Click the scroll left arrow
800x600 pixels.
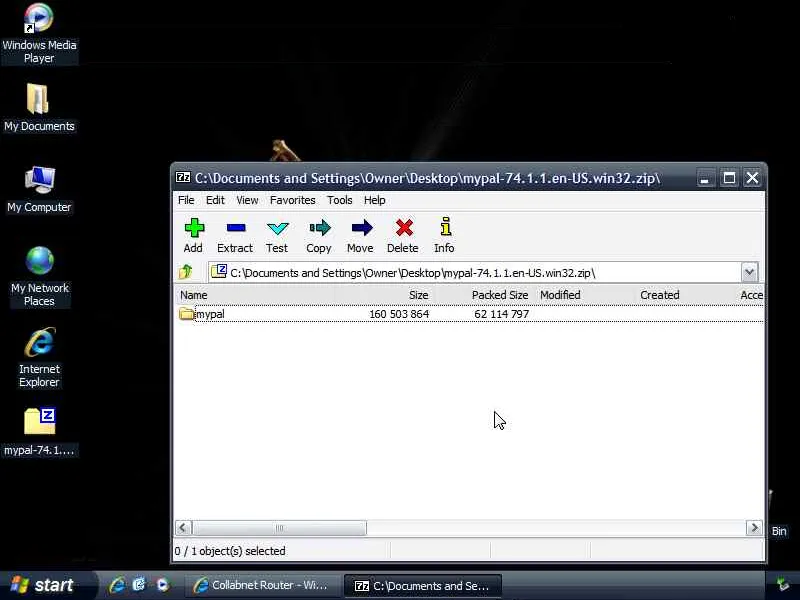point(183,528)
